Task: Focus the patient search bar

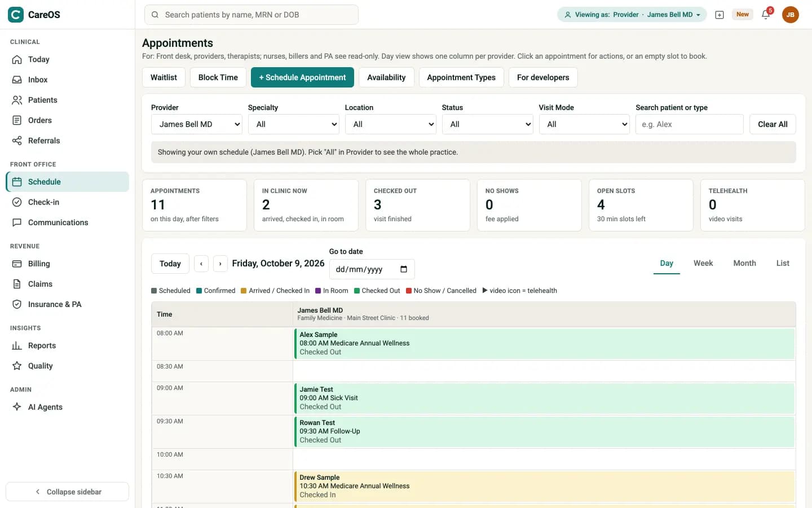Action: point(251,15)
